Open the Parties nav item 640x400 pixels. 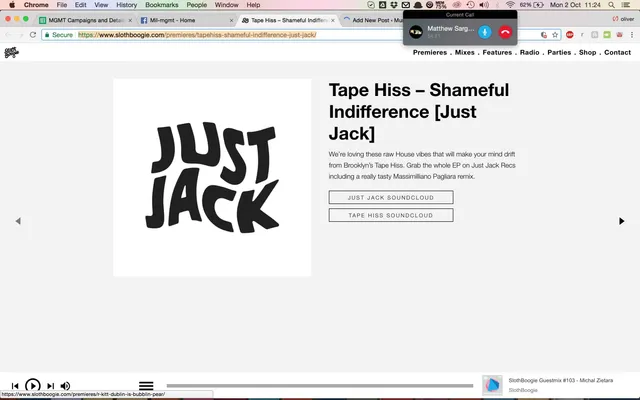pos(559,52)
